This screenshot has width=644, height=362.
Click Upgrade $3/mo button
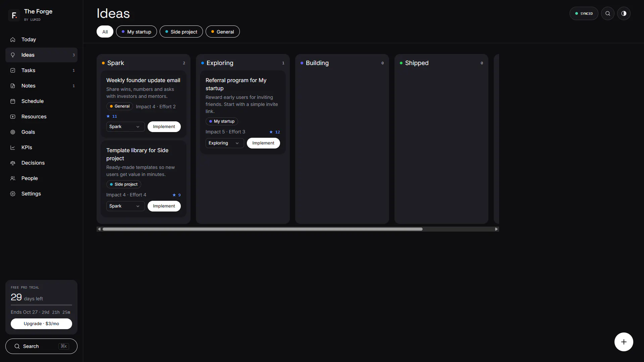click(41, 324)
